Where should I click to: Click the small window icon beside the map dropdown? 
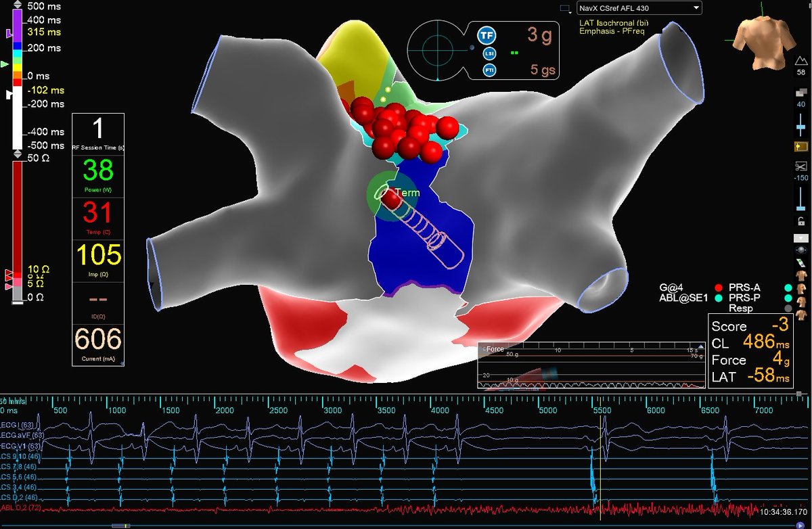(x=565, y=8)
